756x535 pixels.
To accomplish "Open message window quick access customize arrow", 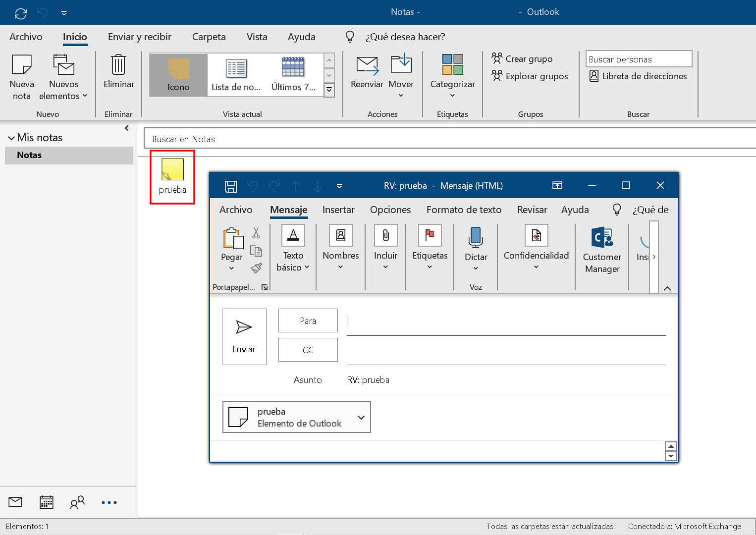I will click(x=339, y=186).
